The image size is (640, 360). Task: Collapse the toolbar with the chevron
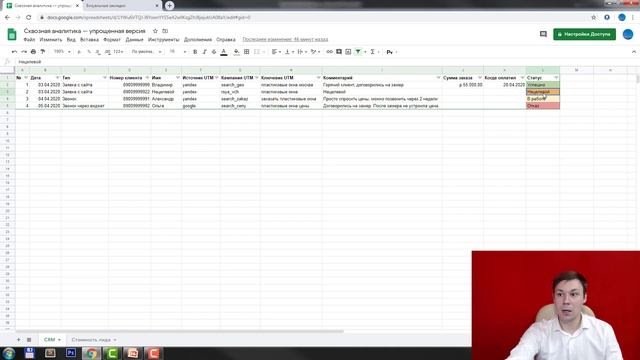633,52
